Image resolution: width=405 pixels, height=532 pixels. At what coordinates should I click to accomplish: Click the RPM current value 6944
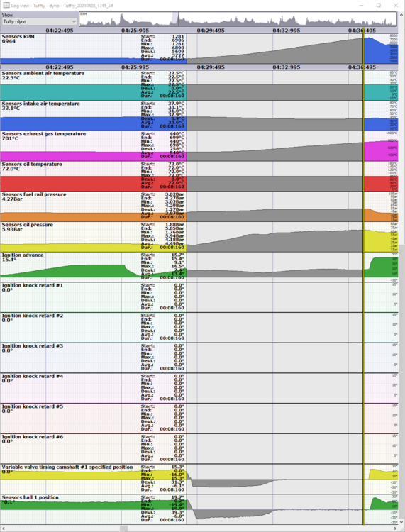tap(9, 41)
